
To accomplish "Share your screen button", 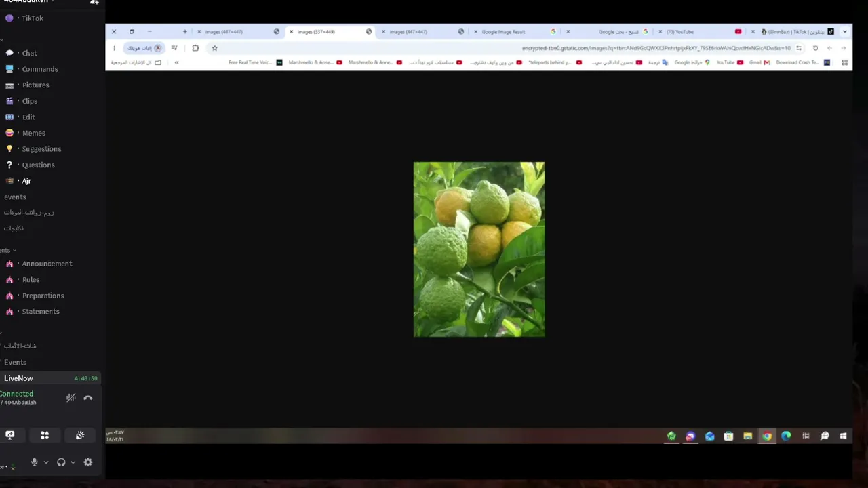I will (10, 435).
